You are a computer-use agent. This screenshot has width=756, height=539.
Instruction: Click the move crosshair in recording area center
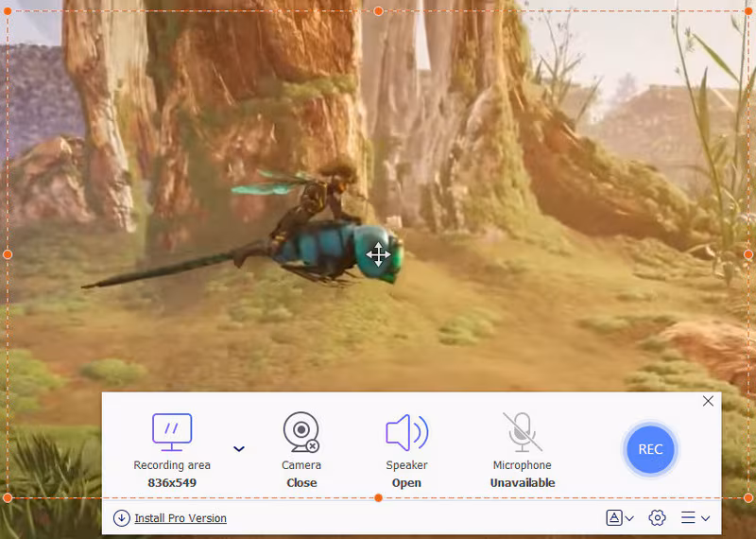(x=378, y=254)
